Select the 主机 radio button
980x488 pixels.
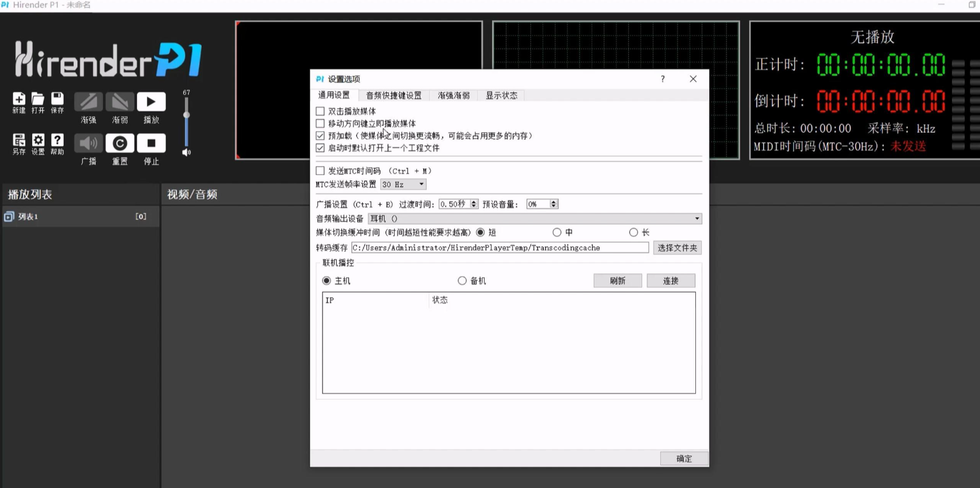tap(326, 281)
